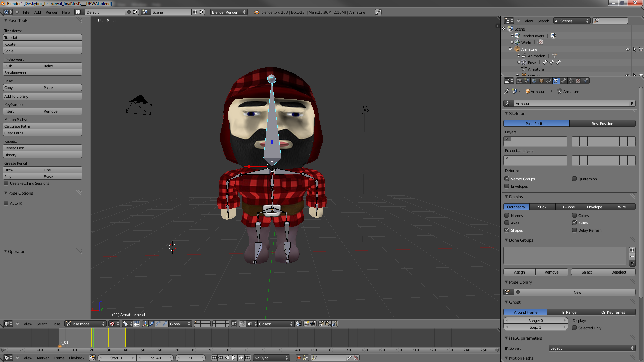
Task: Toggle the fullscreen screen icon in the header
Action: click(x=378, y=12)
